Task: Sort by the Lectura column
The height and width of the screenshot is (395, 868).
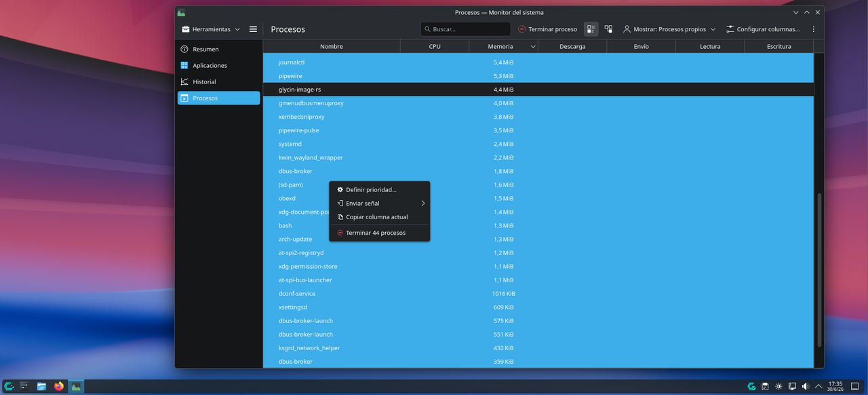Action: pos(710,46)
